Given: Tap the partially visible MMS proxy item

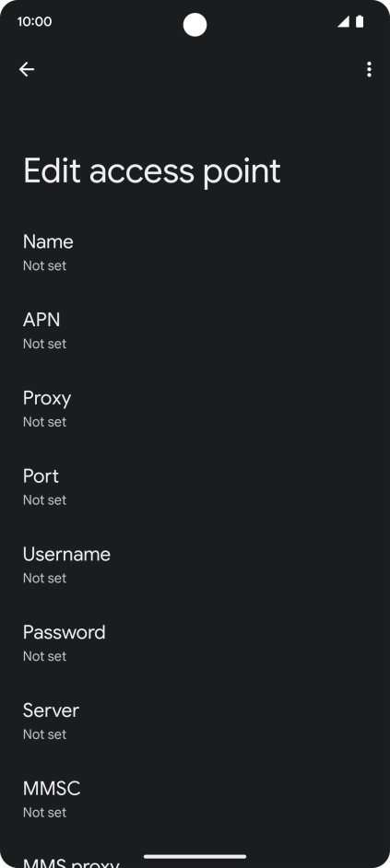Looking at the screenshot, I should point(195,853).
